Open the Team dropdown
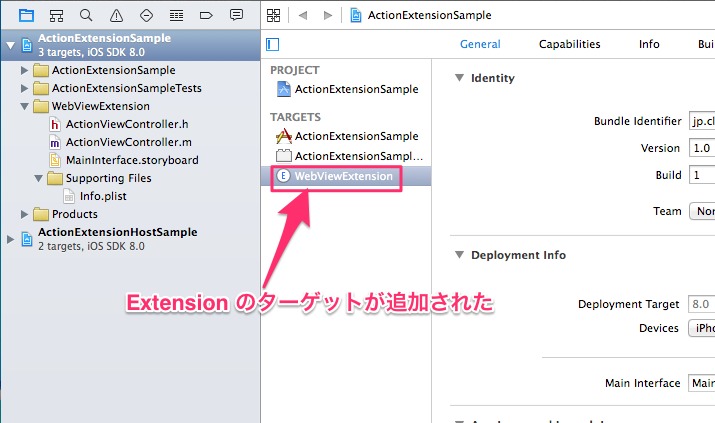 tap(702, 211)
